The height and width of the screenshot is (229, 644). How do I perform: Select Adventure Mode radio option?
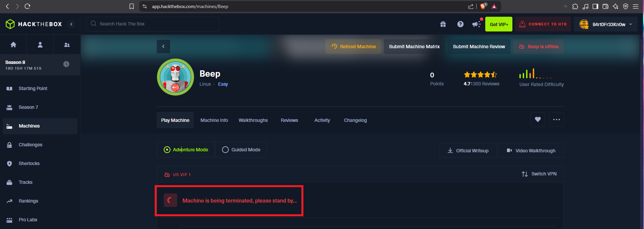[x=186, y=150]
